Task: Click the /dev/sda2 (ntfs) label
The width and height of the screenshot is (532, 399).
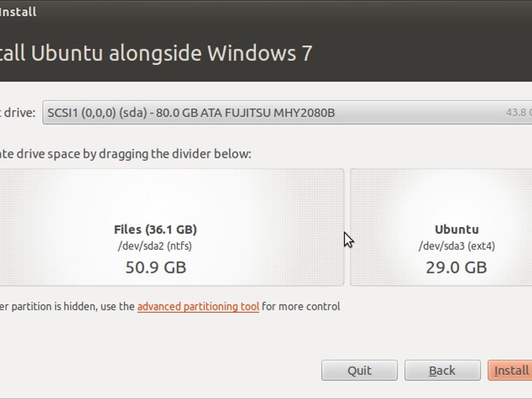Action: (x=155, y=245)
